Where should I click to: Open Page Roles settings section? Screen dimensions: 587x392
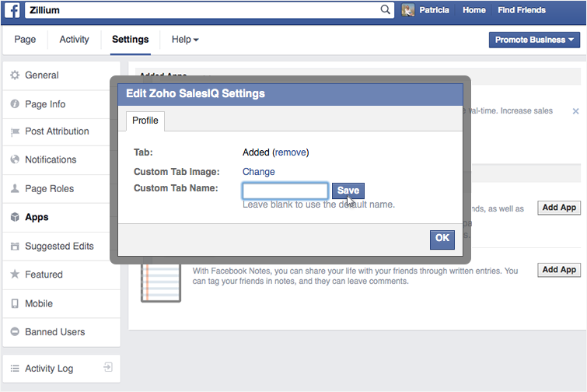tap(61, 189)
